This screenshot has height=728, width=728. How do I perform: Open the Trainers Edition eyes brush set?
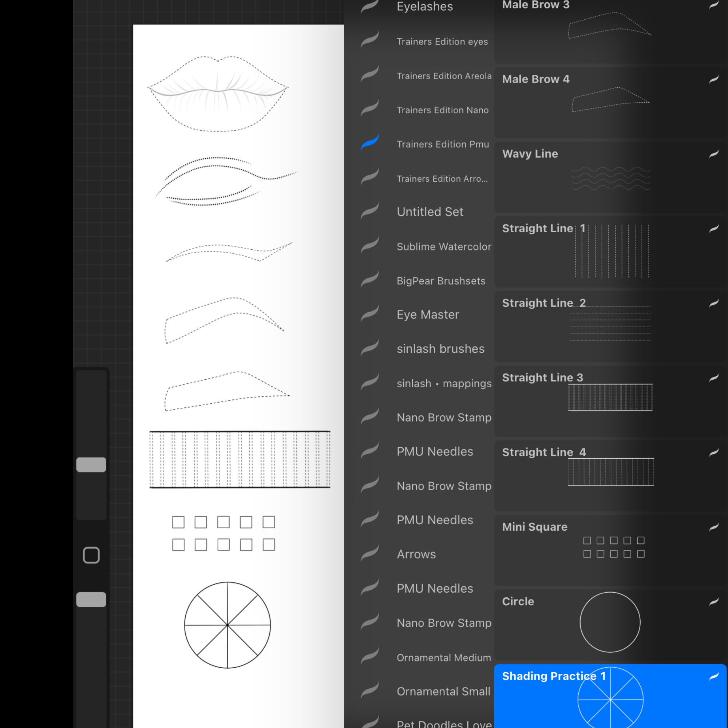pyautogui.click(x=442, y=41)
